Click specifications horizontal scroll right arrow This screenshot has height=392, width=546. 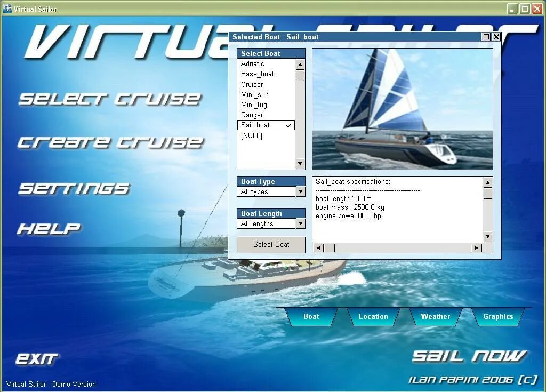click(x=476, y=248)
